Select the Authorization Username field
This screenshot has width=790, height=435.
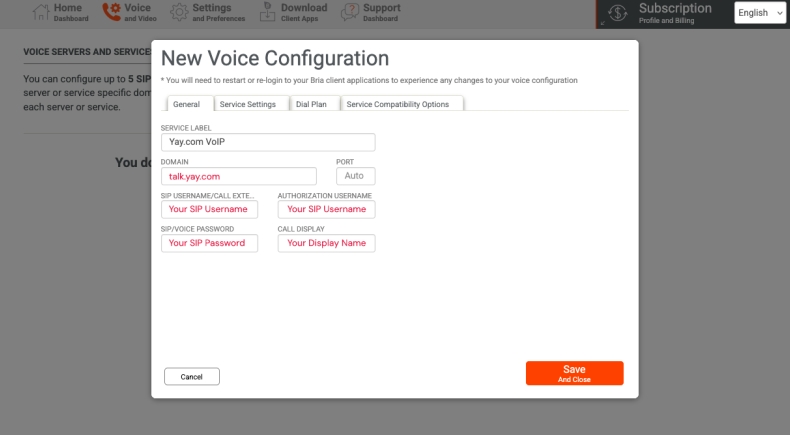(326, 209)
